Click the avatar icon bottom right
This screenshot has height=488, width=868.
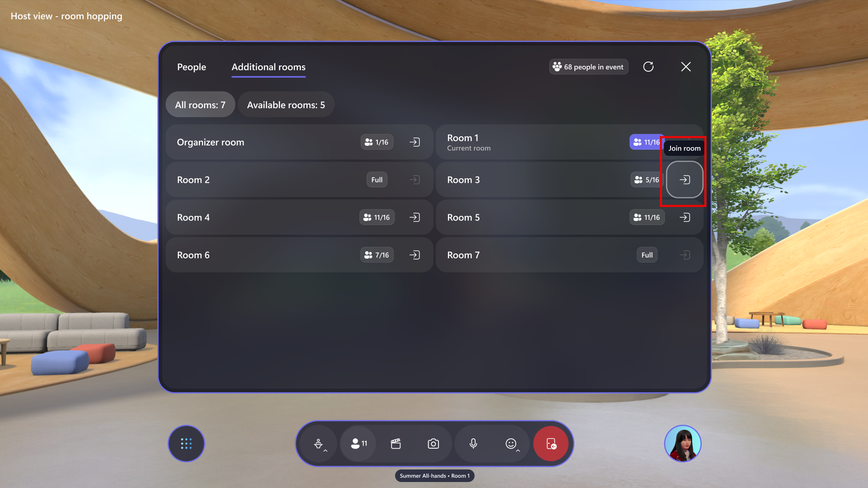[x=683, y=444]
